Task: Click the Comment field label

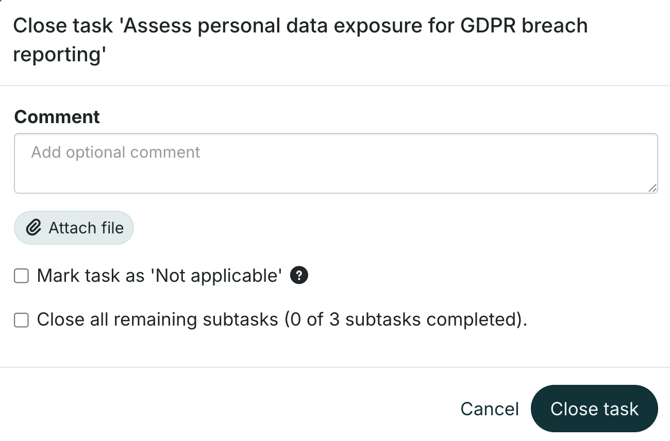Action: (x=57, y=117)
